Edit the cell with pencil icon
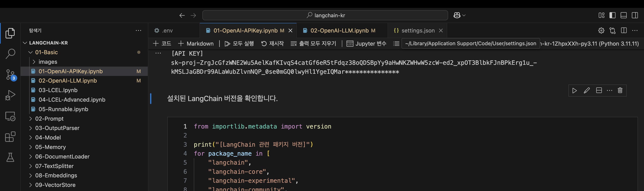This screenshot has width=644, height=191. 587,90
